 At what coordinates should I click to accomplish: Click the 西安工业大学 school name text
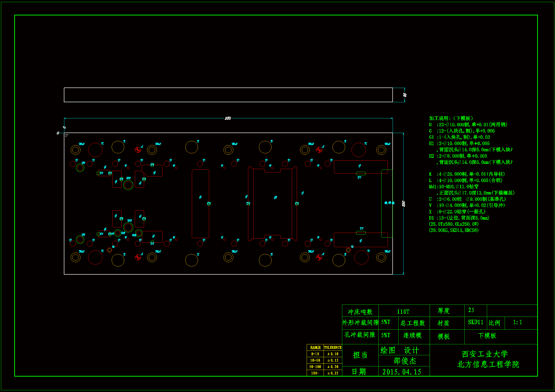click(x=485, y=354)
